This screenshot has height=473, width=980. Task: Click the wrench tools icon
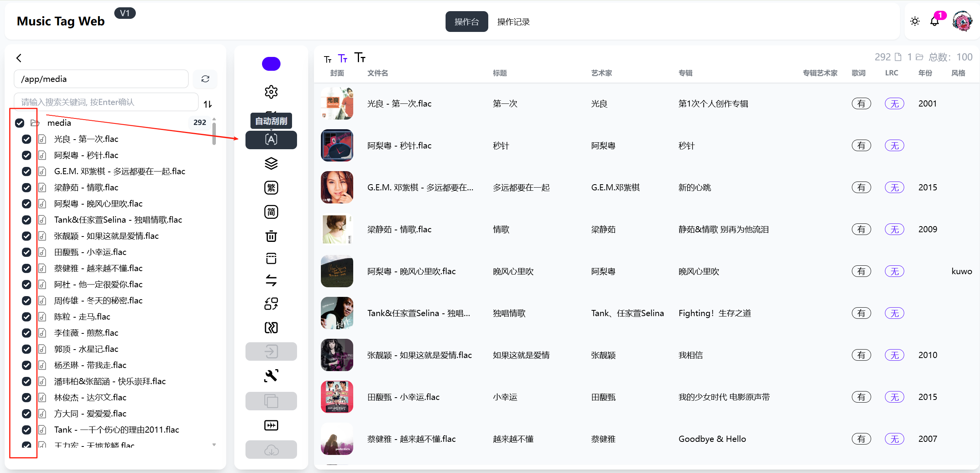[271, 375]
